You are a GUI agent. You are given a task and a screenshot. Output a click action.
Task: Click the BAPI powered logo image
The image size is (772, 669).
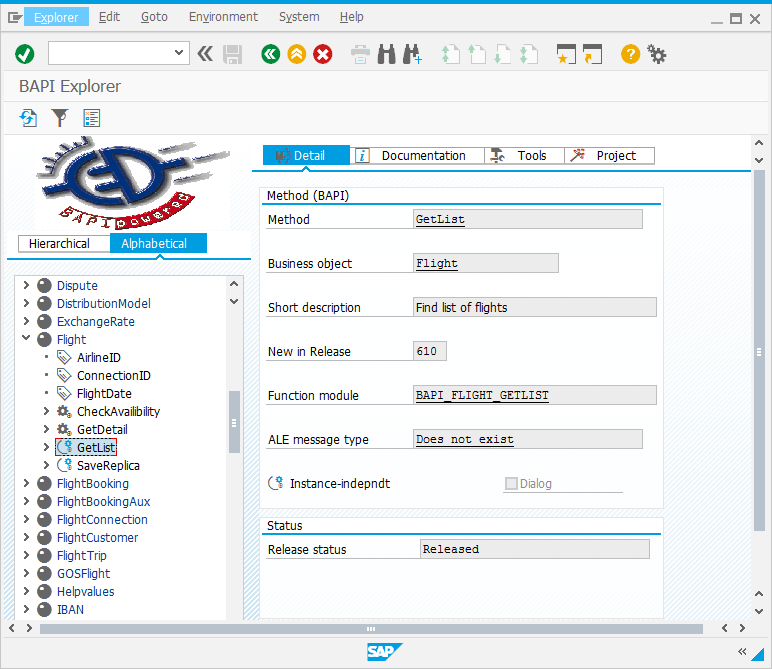click(x=132, y=183)
